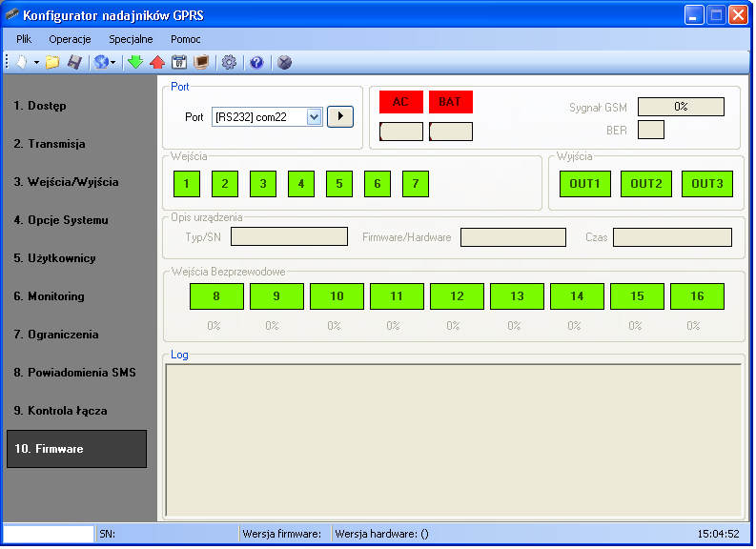Toggle input 4 indicator

[x=301, y=184]
